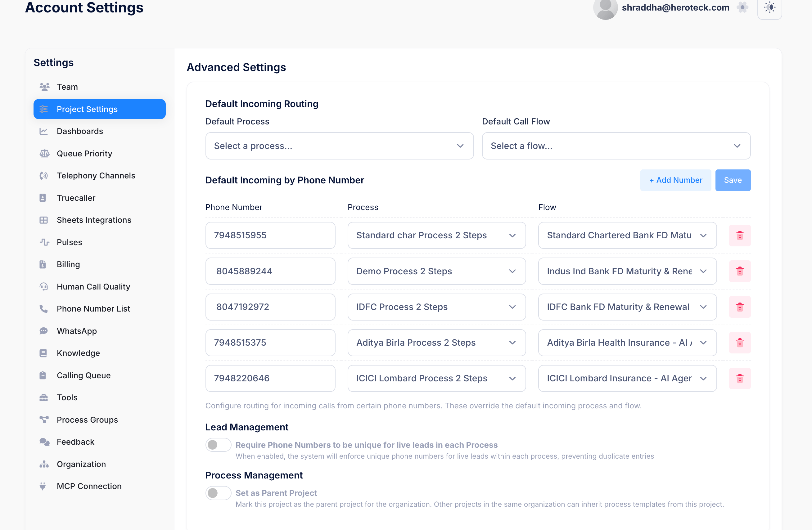Viewport: 812px width, 530px height.
Task: Click phone number field 8047192972
Action: point(270,307)
